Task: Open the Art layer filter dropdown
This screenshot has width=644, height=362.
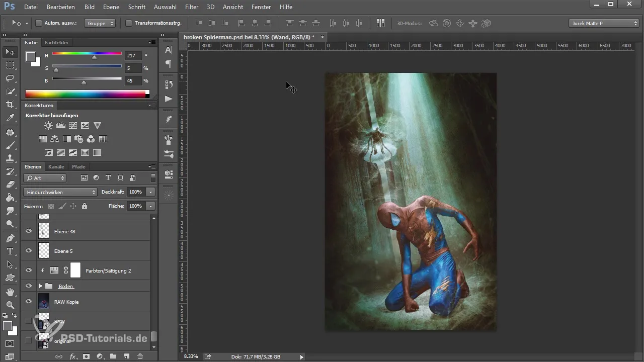Action: [45, 178]
